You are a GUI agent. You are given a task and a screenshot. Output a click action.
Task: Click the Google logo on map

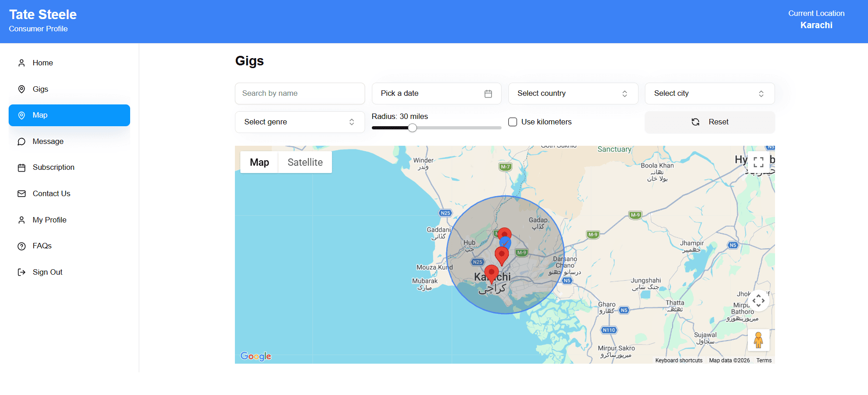pyautogui.click(x=256, y=356)
